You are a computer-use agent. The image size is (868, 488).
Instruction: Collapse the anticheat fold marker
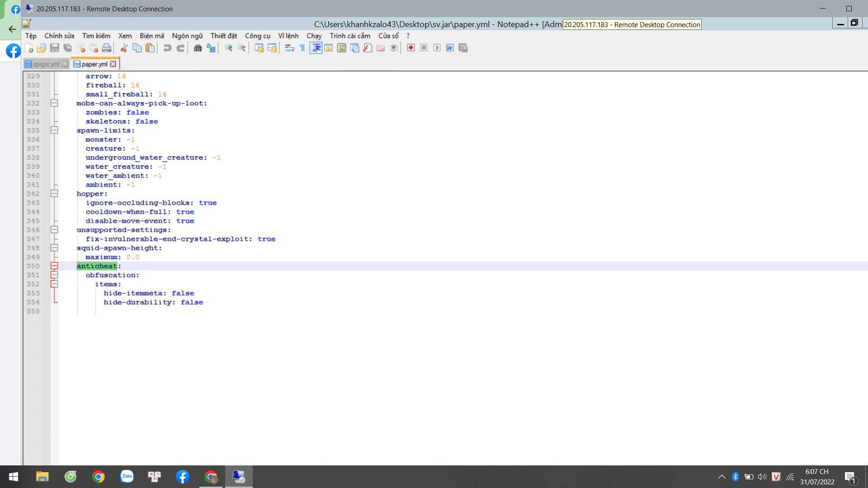pyautogui.click(x=54, y=266)
